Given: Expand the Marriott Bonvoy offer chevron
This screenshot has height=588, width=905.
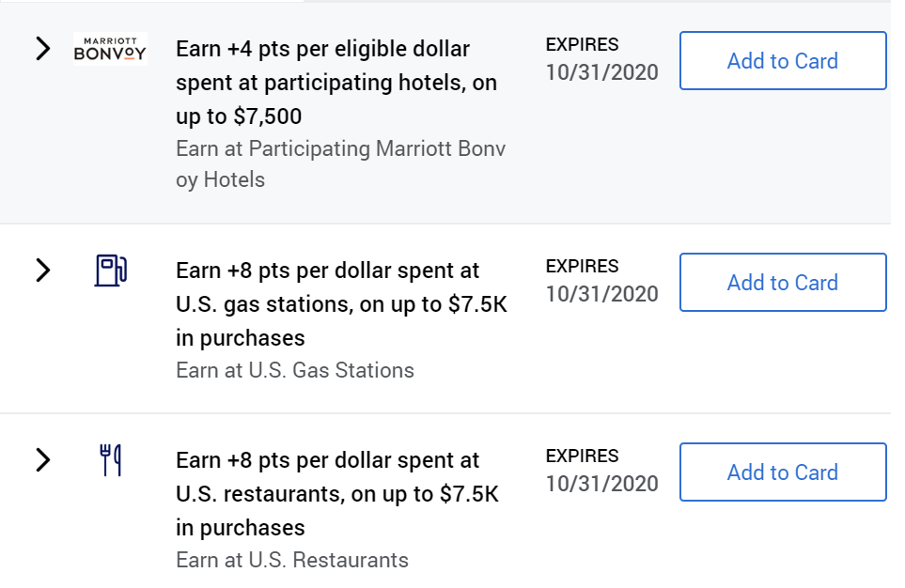Looking at the screenshot, I should pos(43,49).
